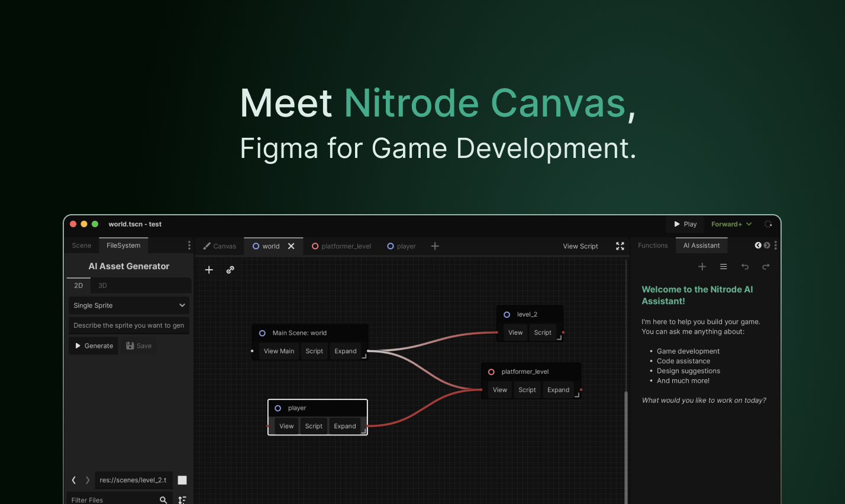Click Script on platformer_level node
845x504 pixels.
click(527, 390)
